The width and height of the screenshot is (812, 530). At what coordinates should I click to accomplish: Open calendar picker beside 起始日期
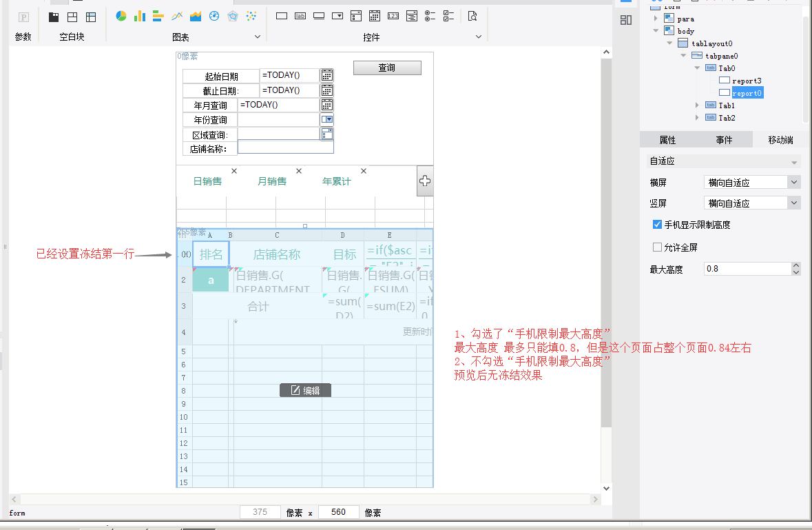(x=327, y=76)
